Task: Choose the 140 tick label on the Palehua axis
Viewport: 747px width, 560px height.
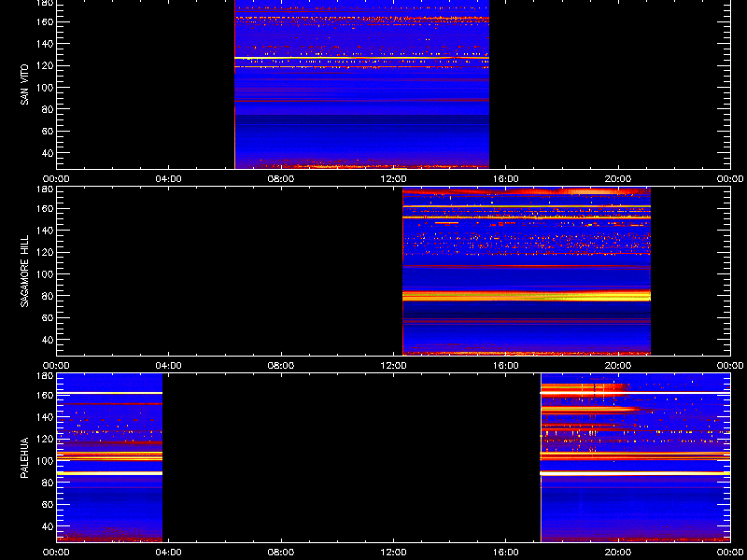Action: (44, 417)
